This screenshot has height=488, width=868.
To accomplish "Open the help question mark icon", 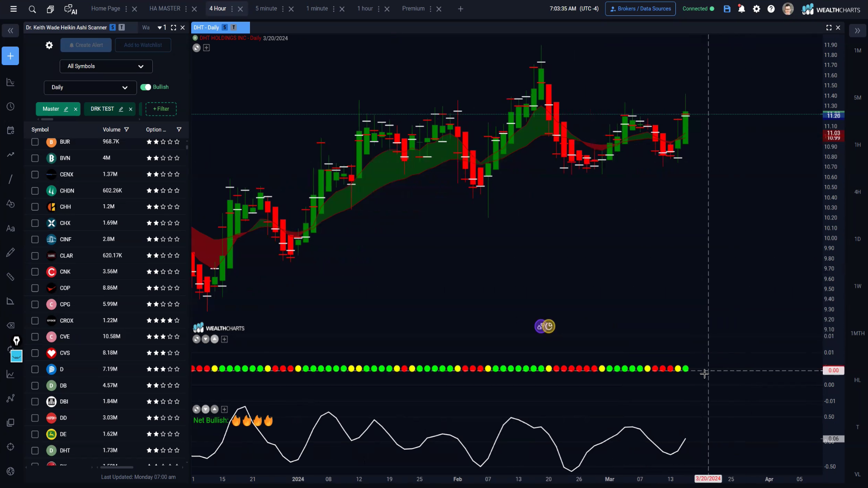I will point(771,9).
